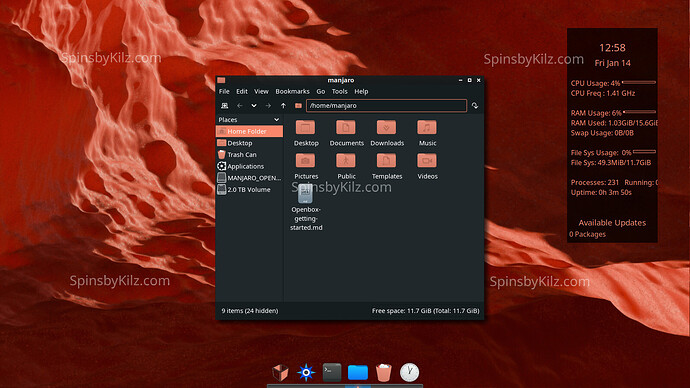Click window menu icon in title bar

tap(221, 80)
